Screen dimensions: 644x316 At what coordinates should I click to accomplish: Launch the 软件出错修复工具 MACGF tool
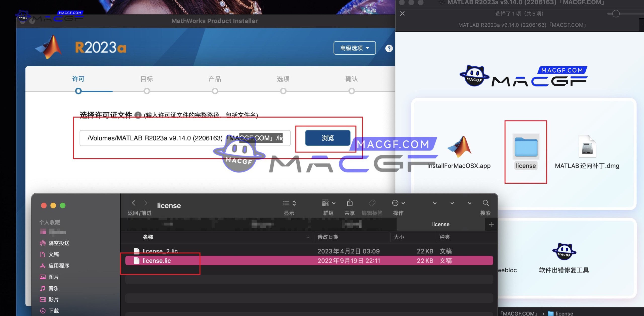tap(563, 251)
